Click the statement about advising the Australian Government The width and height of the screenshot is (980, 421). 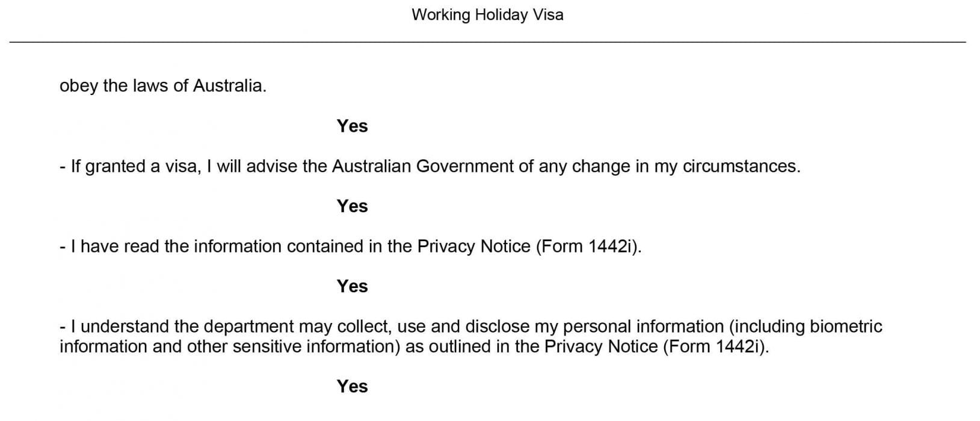click(x=430, y=166)
